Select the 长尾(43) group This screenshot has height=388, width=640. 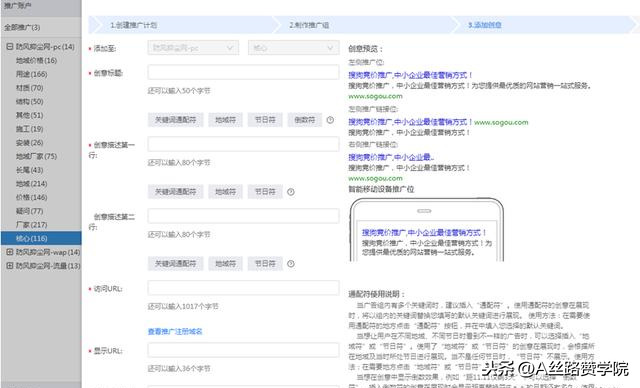click(x=29, y=170)
